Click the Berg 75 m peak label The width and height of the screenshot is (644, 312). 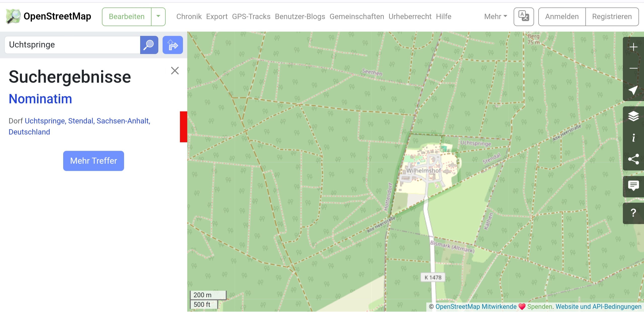pyautogui.click(x=534, y=39)
